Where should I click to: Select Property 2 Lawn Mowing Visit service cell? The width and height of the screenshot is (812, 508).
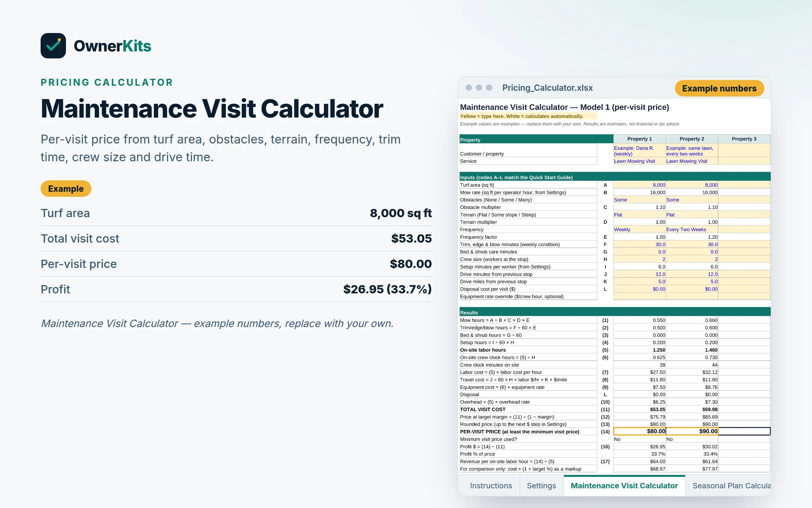coord(692,161)
